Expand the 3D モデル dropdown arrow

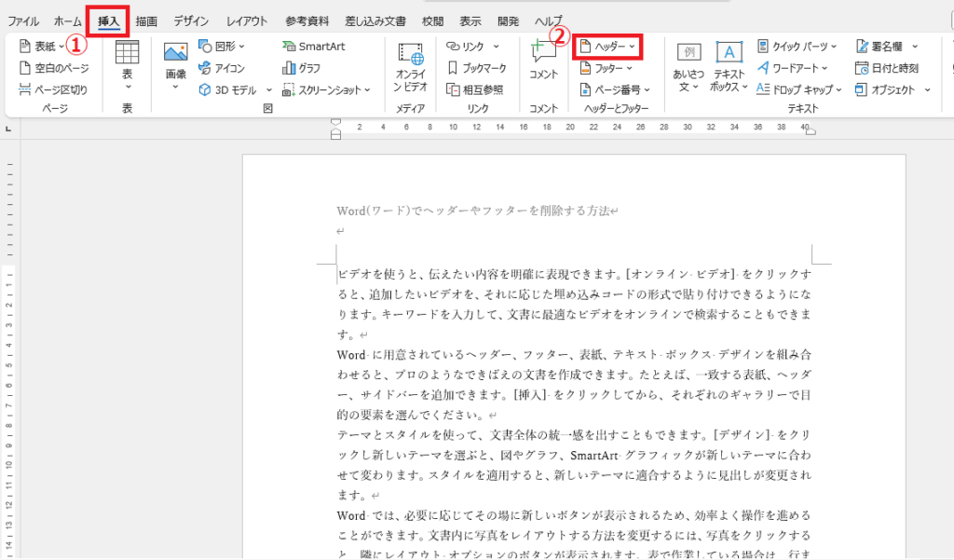(269, 90)
